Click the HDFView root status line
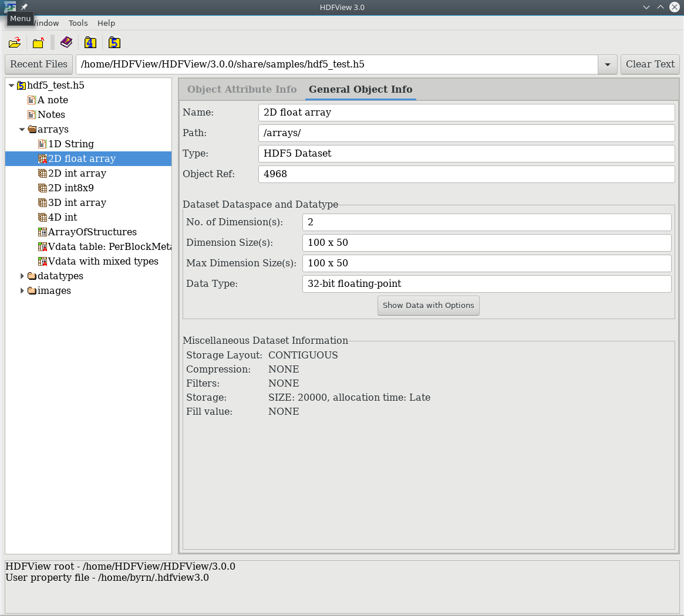This screenshot has height=616, width=684. coord(120,566)
